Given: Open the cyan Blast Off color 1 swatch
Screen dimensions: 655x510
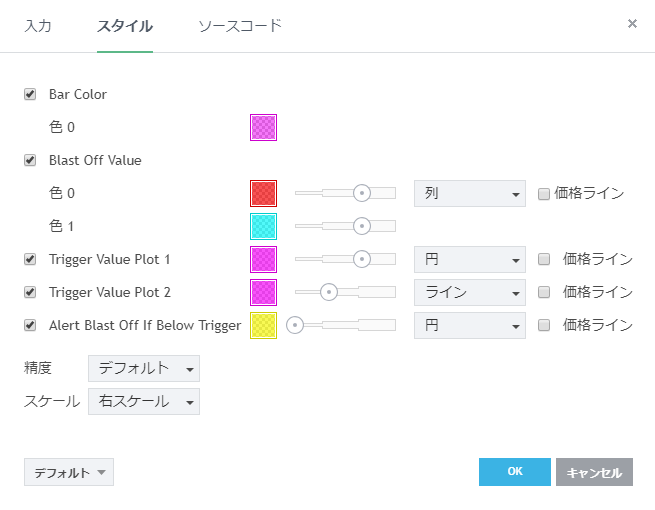Looking at the screenshot, I should tap(263, 226).
